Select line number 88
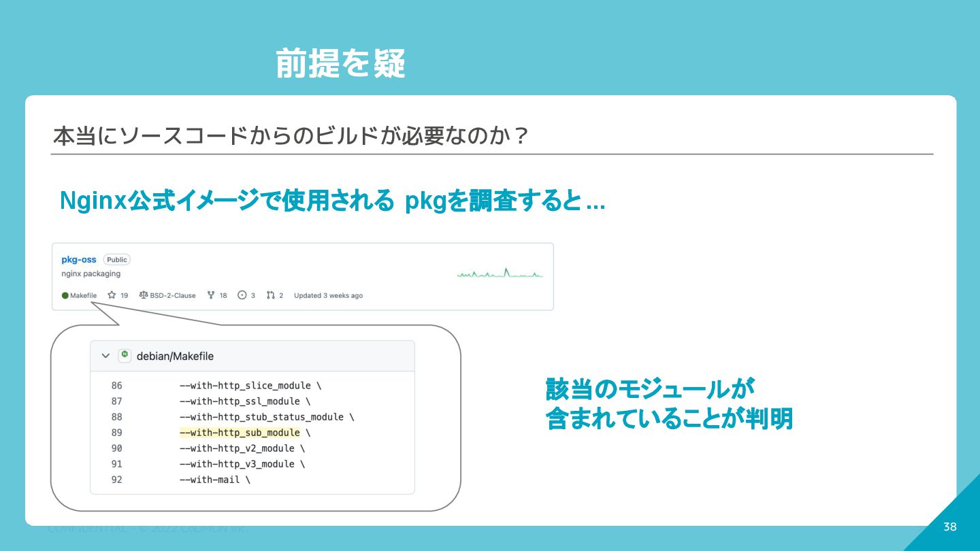Screen dimensions: 980x551 [116, 417]
